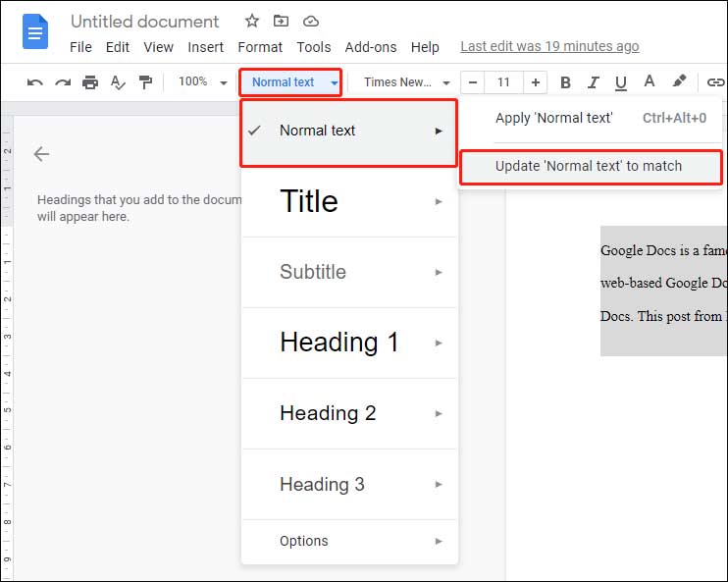Image resolution: width=728 pixels, height=582 pixels.
Task: Undo the last action
Action: (x=34, y=82)
